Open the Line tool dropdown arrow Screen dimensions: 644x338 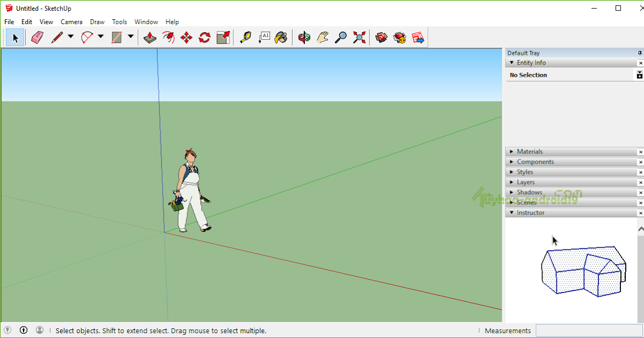coord(71,37)
